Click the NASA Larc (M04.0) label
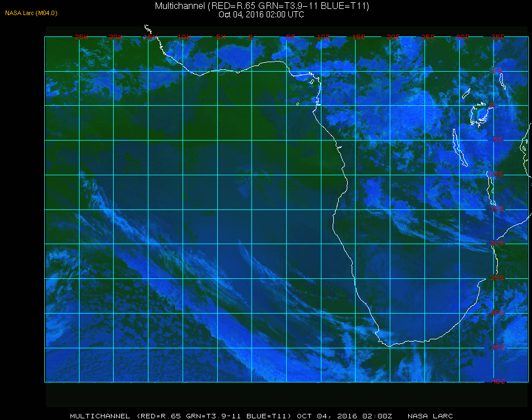This screenshot has width=532, height=420. click(31, 13)
